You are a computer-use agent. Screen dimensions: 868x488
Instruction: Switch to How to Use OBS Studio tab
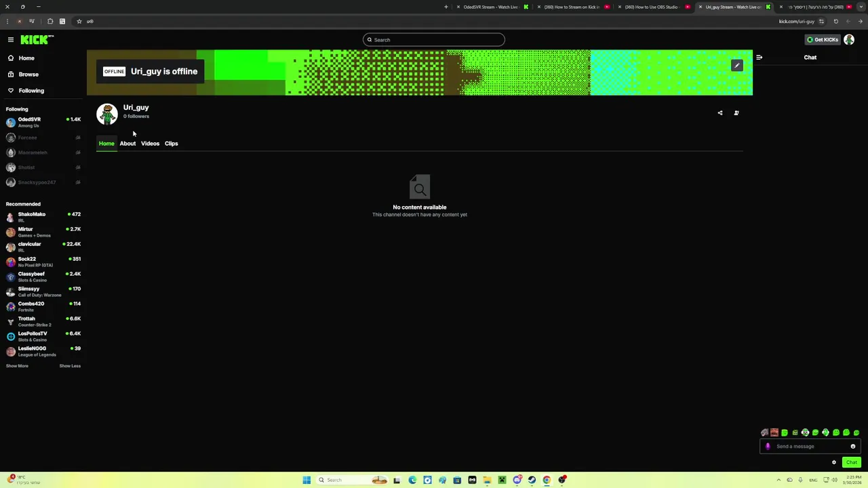654,7
